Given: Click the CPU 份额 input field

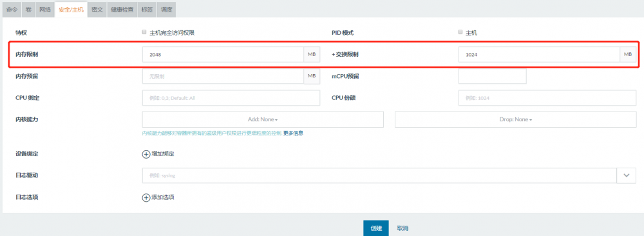Looking at the screenshot, I should (547, 98).
